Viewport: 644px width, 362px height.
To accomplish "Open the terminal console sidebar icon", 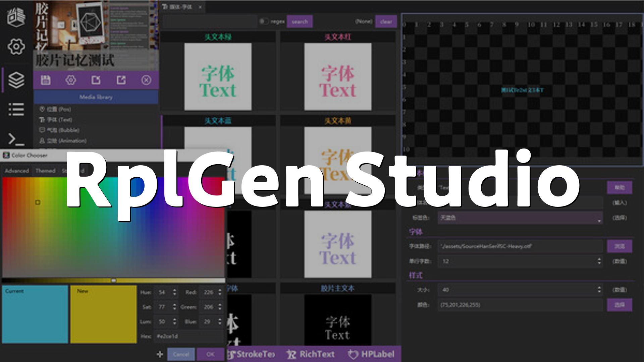I will point(16,139).
